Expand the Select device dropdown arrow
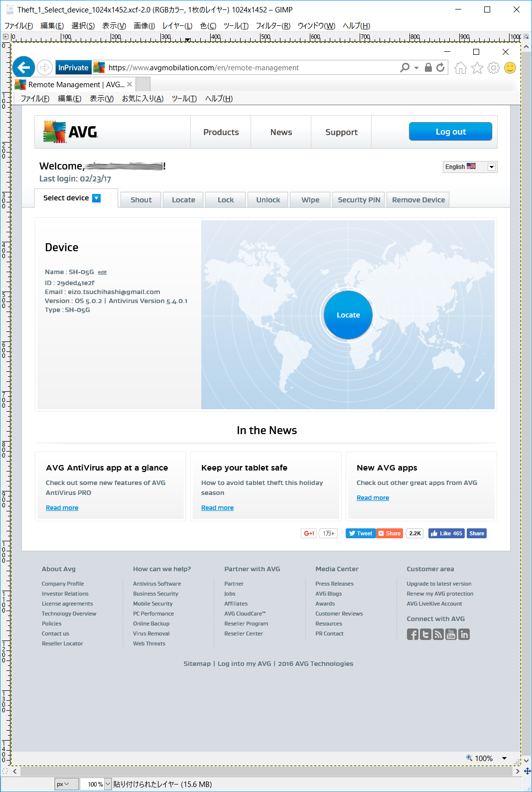The height and width of the screenshot is (792, 532). [97, 198]
